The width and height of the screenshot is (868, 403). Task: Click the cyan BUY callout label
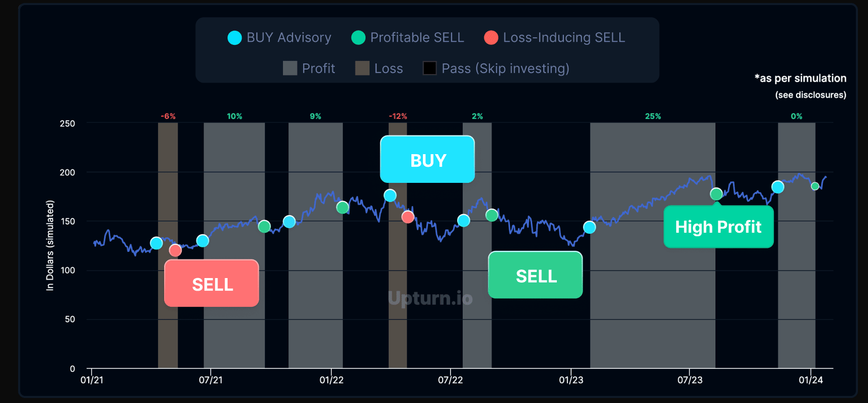coord(427,160)
